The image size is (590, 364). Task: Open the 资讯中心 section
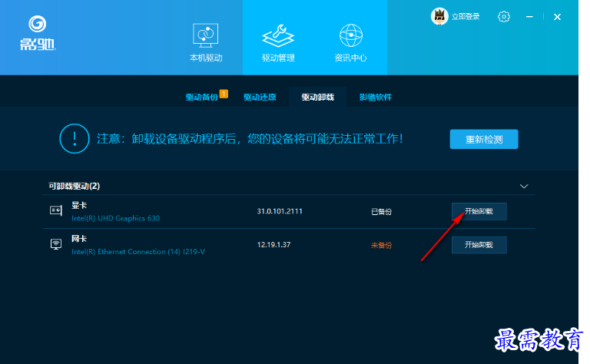(350, 42)
